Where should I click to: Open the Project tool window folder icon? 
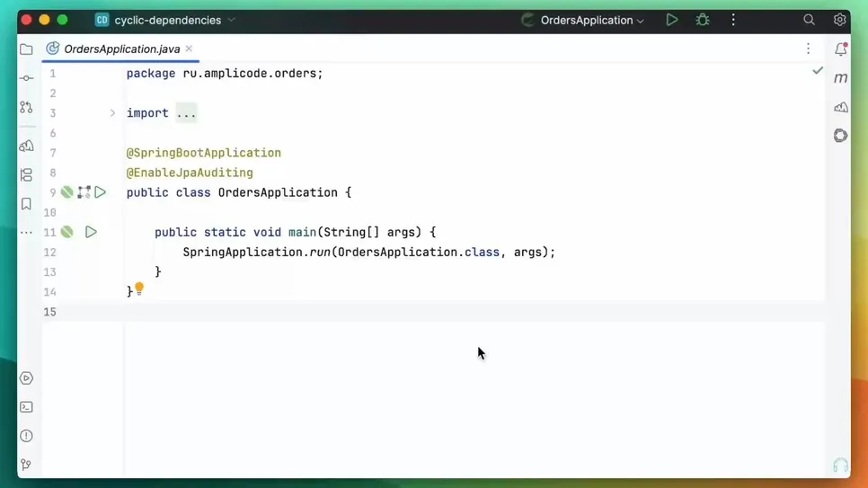26,49
